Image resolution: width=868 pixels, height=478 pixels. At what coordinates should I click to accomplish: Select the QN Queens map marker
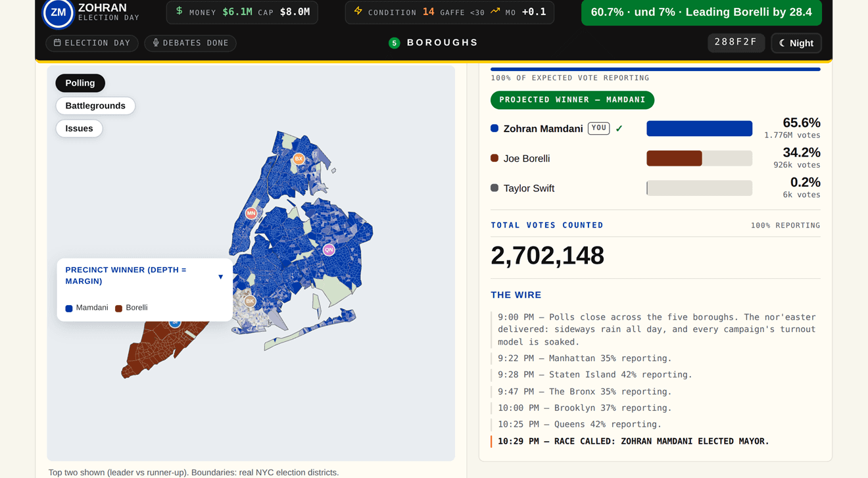tap(329, 250)
